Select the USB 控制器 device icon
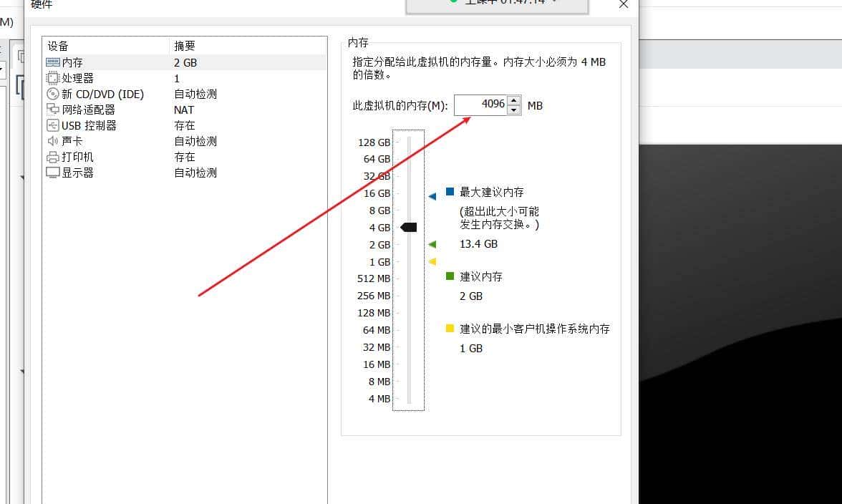 (53, 125)
